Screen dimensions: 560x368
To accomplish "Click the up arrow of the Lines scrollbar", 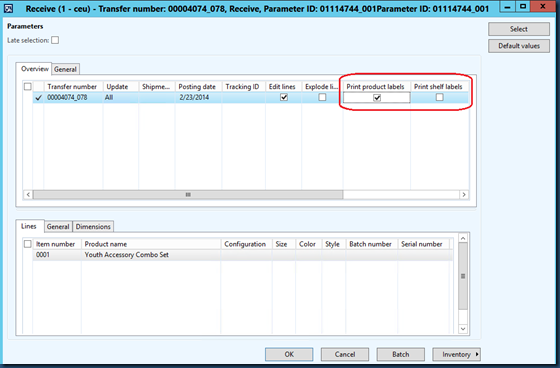I will pos(463,238).
